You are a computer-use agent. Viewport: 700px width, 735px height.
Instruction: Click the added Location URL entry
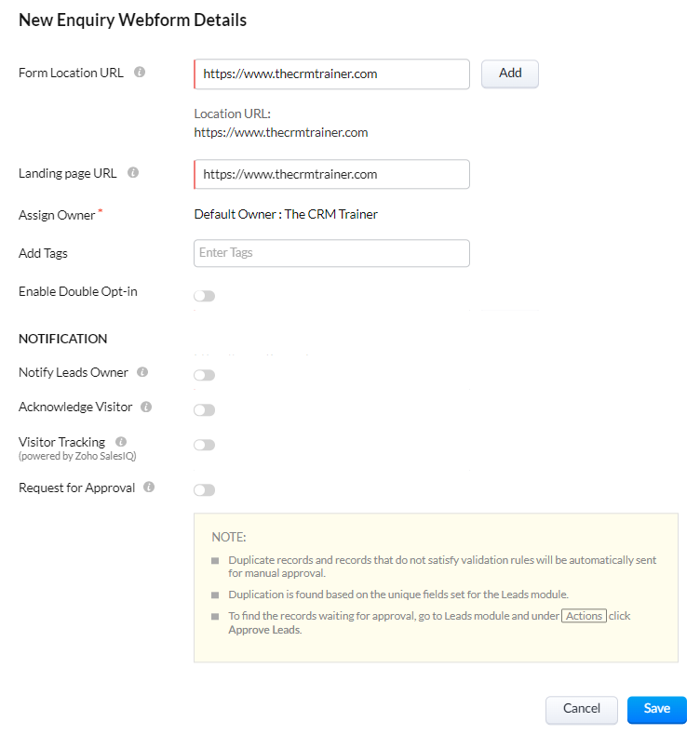280,132
